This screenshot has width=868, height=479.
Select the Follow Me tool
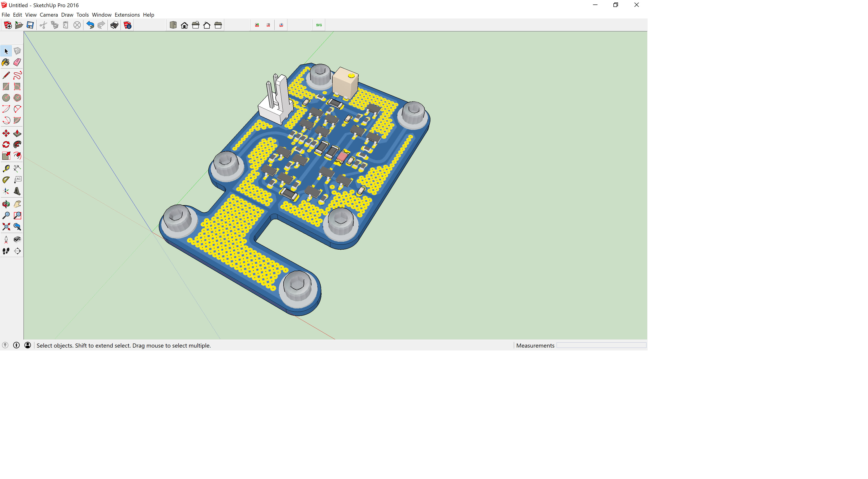(18, 144)
